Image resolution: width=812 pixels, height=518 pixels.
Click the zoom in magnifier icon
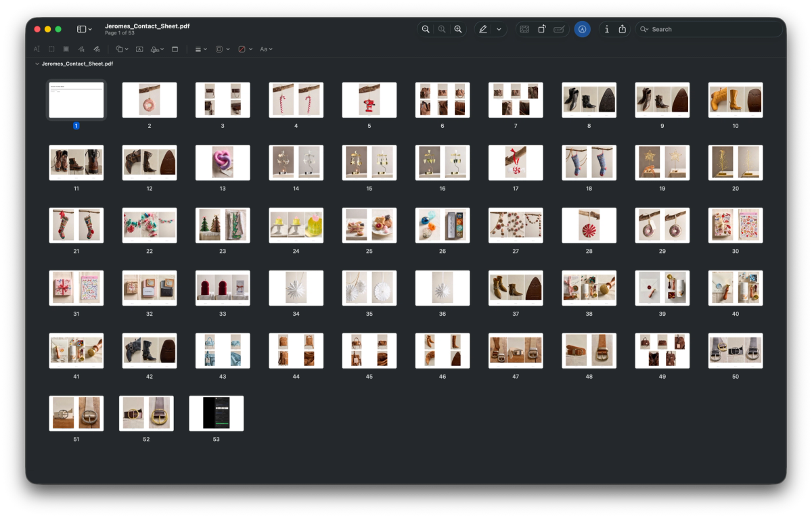pyautogui.click(x=458, y=29)
